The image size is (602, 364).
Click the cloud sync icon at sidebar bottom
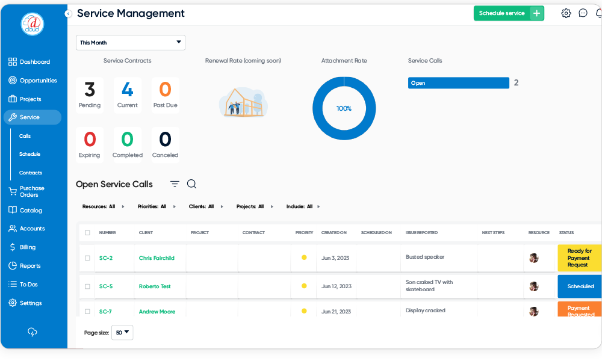click(x=33, y=332)
